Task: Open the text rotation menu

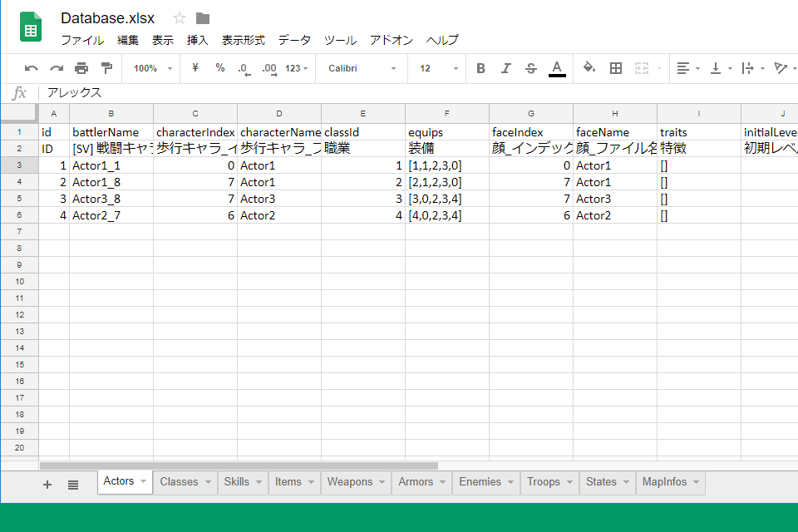Action: [785, 68]
